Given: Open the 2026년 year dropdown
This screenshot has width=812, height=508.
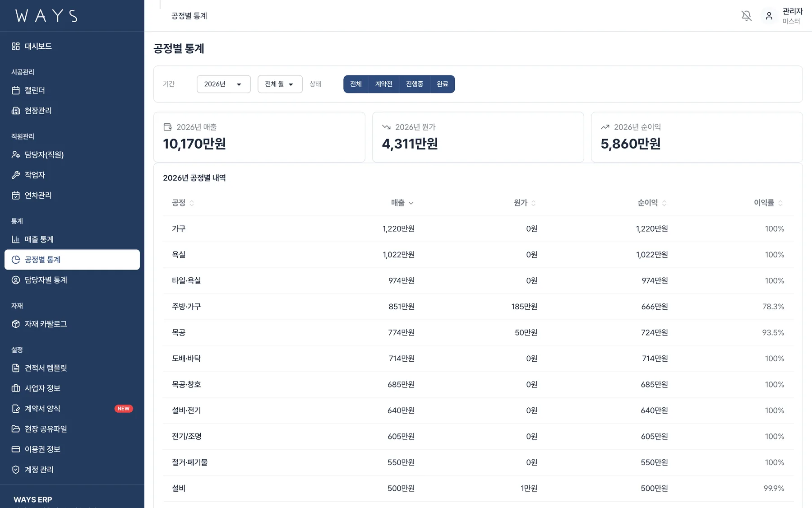Looking at the screenshot, I should 224,84.
